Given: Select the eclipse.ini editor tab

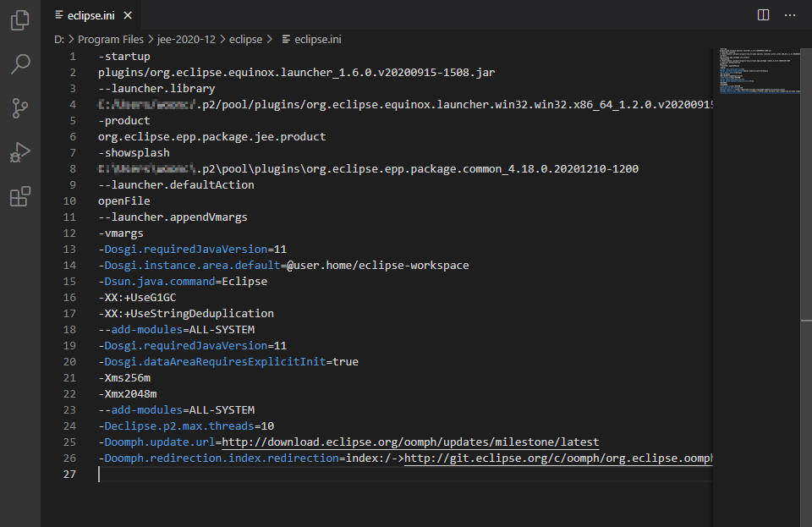Looking at the screenshot, I should tap(91, 15).
